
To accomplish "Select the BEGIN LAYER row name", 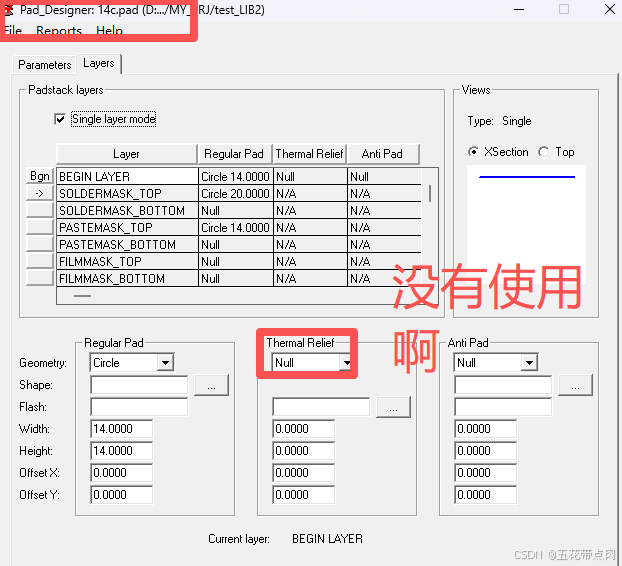I will click(127, 177).
